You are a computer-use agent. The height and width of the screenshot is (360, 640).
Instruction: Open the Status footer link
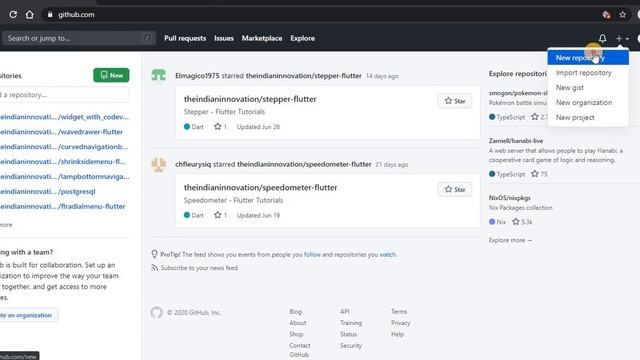click(x=348, y=334)
